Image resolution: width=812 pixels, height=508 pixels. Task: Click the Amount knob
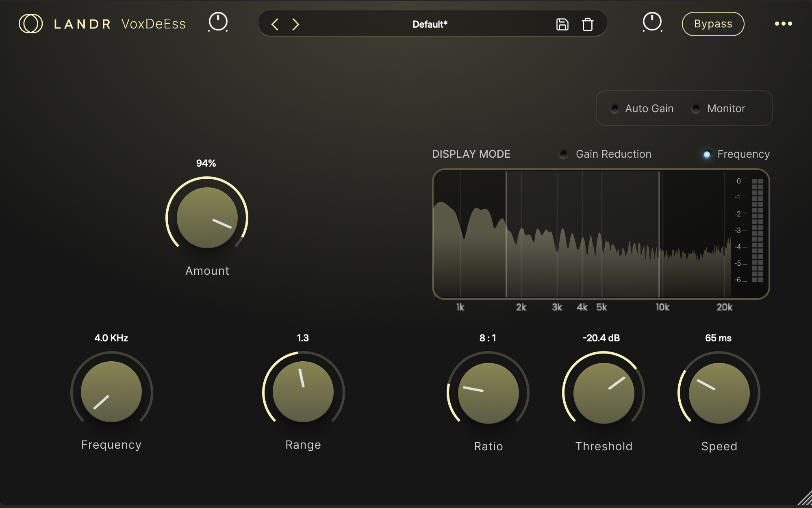click(x=207, y=218)
